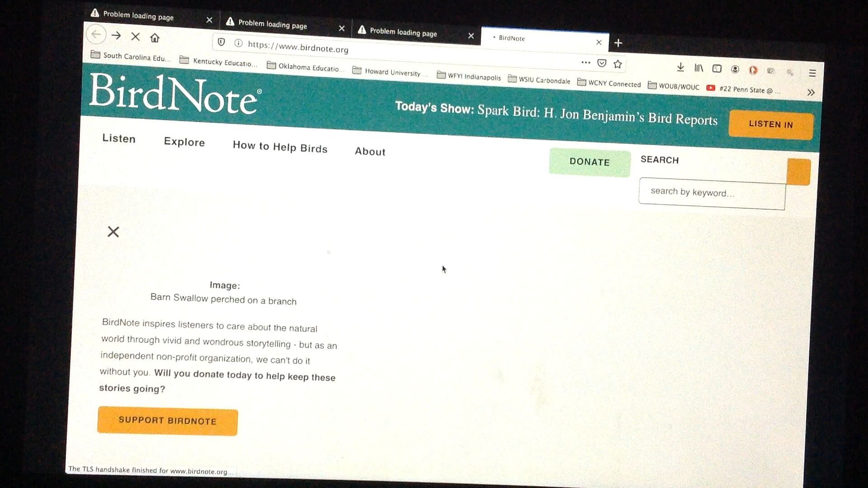
Task: Click the SUPPORT BIRDNOTE button
Action: (167, 421)
